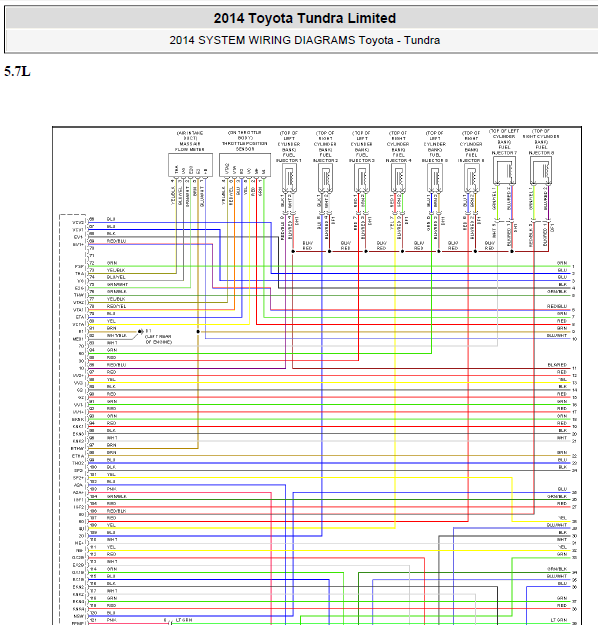The height and width of the screenshot is (625, 598).
Task: Click the E1 left rear of engine ground note
Action: click(158, 336)
